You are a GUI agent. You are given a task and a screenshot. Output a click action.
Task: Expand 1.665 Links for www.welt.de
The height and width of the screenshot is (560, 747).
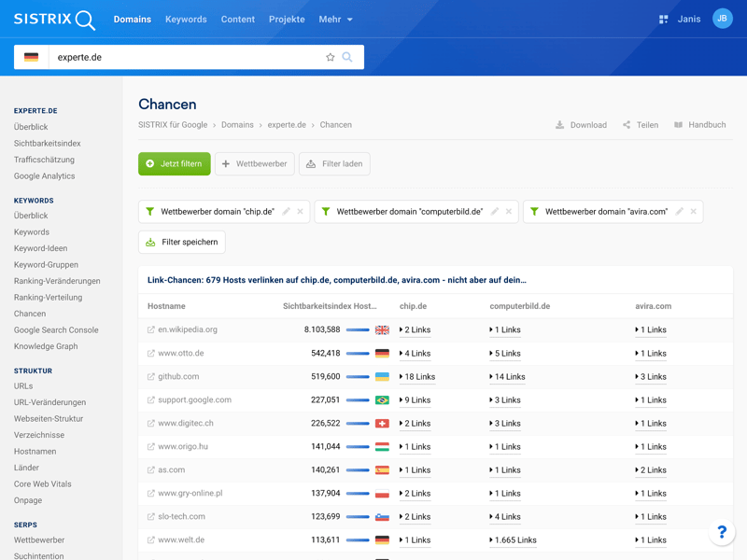tap(513, 540)
